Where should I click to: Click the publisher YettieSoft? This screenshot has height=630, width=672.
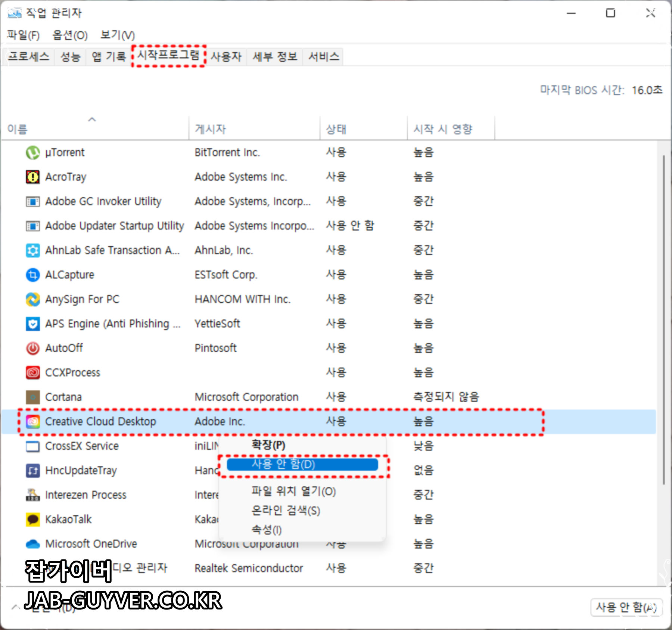(217, 324)
